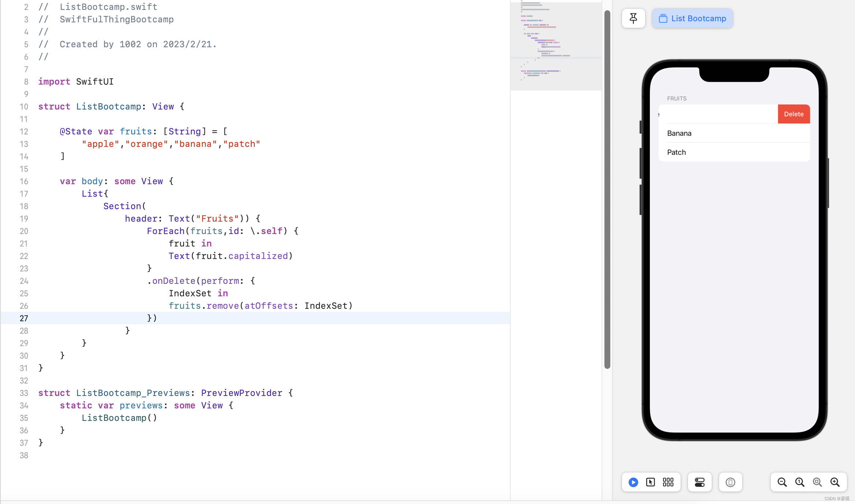Click the 'import' keyword on line 8
The height and width of the screenshot is (504, 855).
click(x=54, y=82)
